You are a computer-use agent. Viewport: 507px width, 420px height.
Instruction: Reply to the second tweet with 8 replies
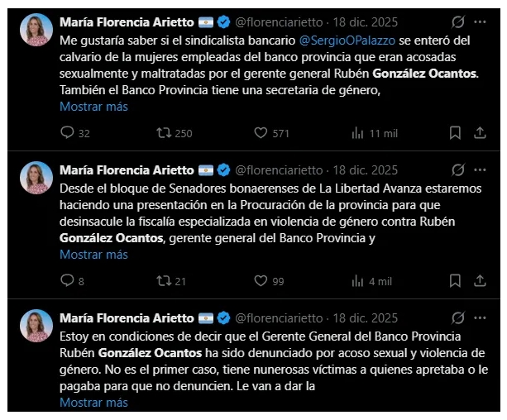pos(69,281)
